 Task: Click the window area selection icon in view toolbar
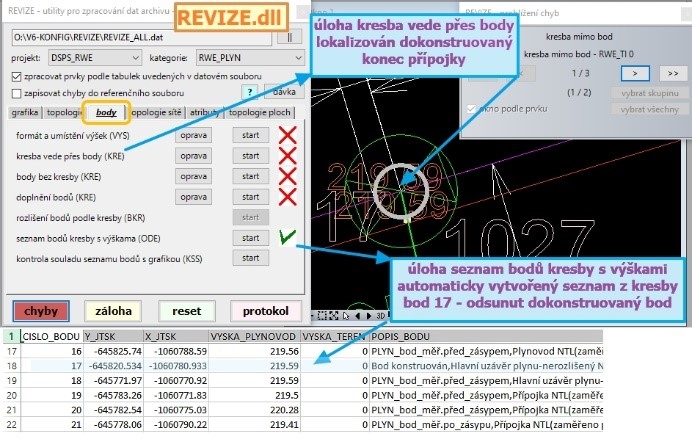click(x=322, y=316)
